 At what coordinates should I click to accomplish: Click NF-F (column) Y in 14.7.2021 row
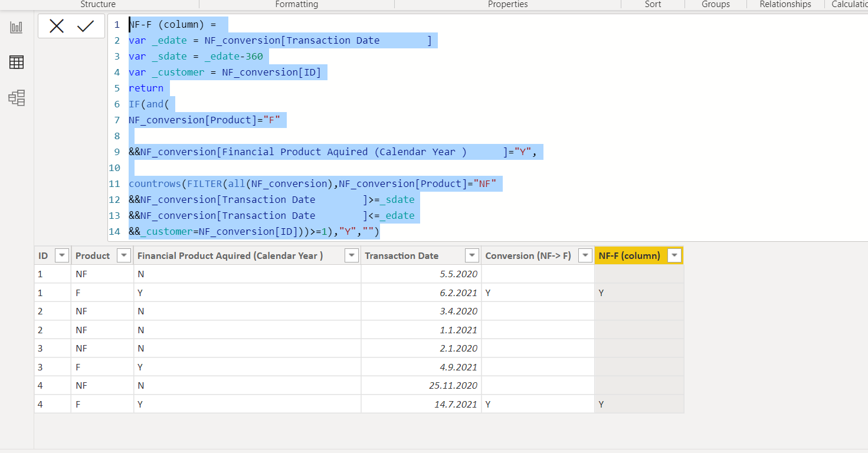(639, 404)
